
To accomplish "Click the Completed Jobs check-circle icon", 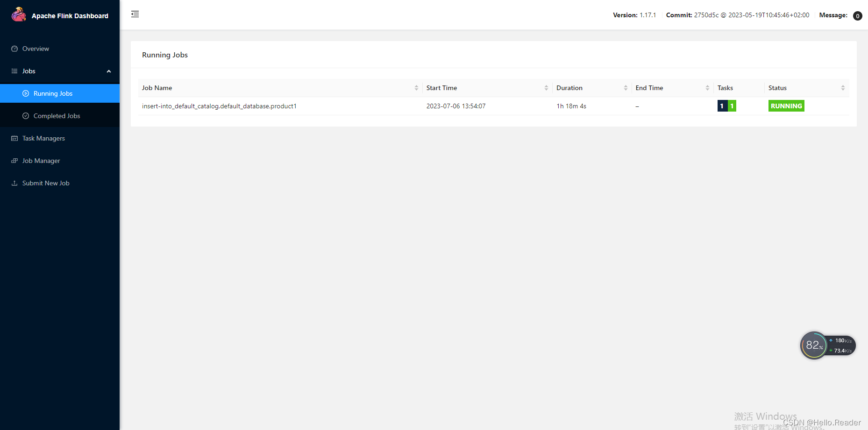I will click(26, 116).
